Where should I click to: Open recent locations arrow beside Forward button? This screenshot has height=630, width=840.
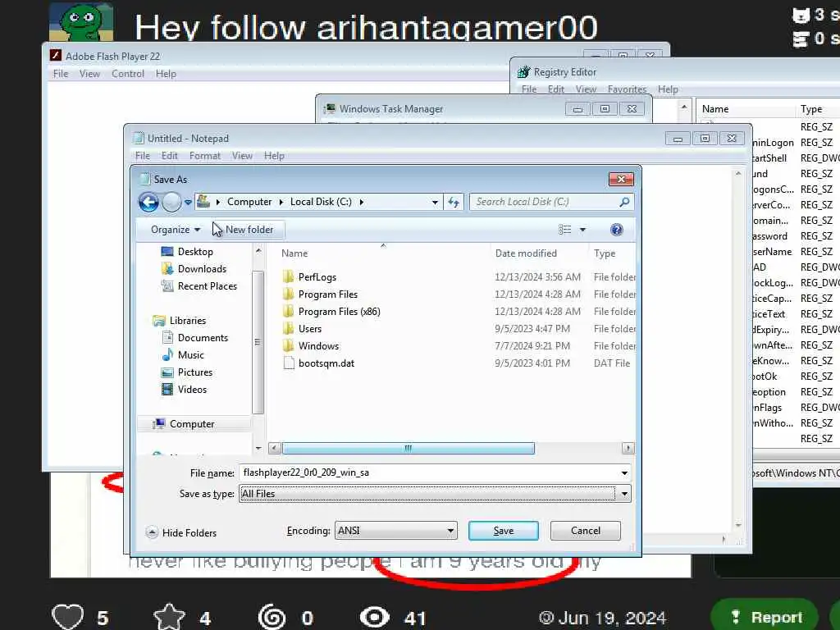(188, 203)
